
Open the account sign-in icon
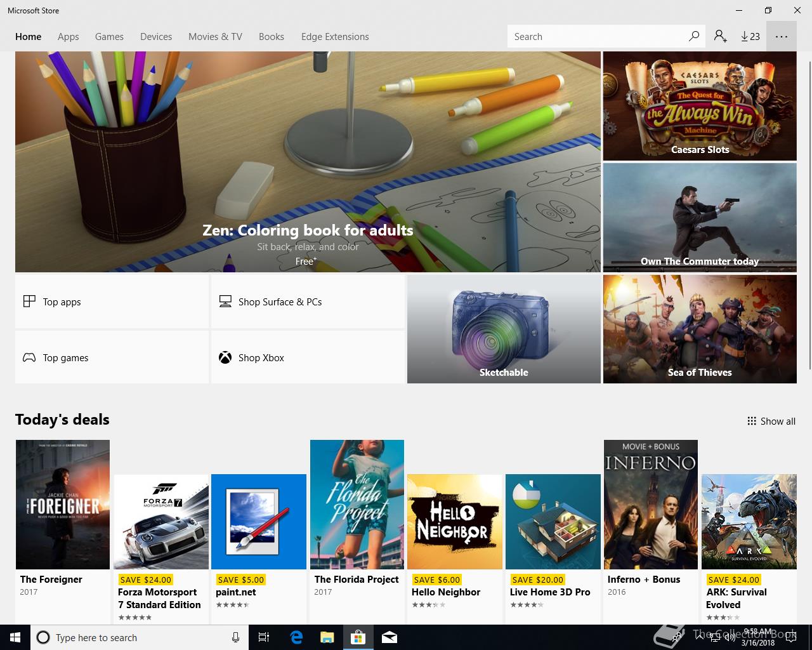coord(720,36)
